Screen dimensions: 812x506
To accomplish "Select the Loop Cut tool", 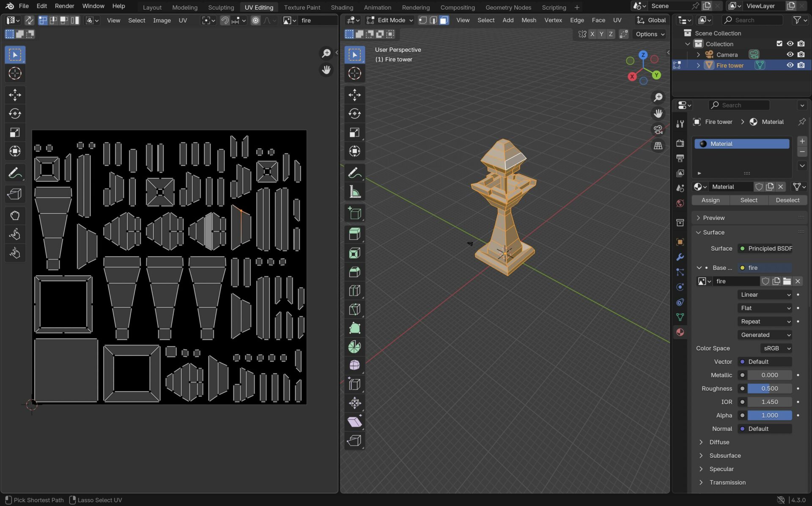I will pos(354,291).
